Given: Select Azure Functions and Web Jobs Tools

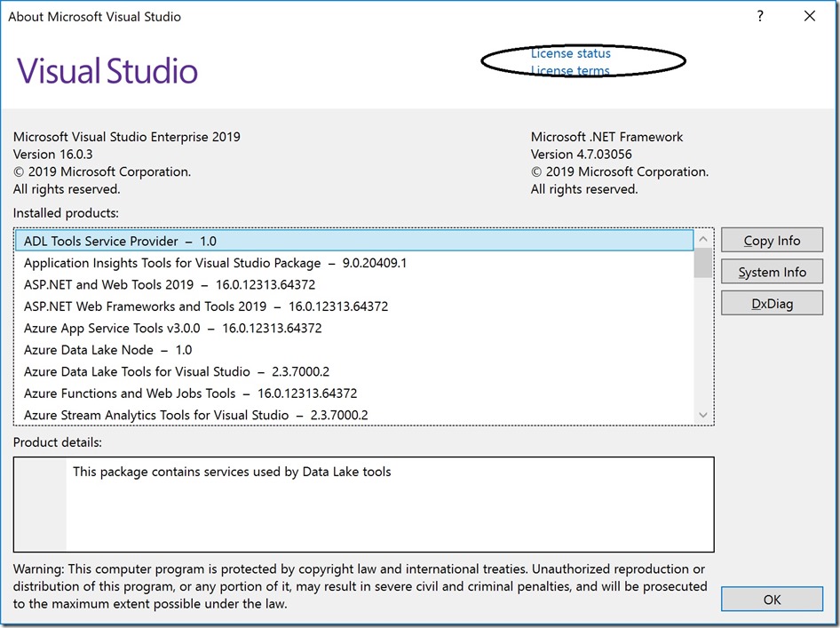Looking at the screenshot, I should [354, 393].
